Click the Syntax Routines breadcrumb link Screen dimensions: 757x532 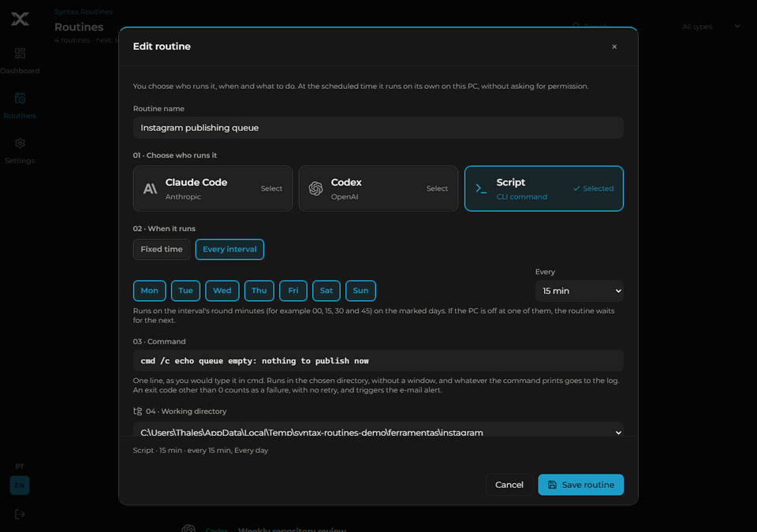pos(84,12)
